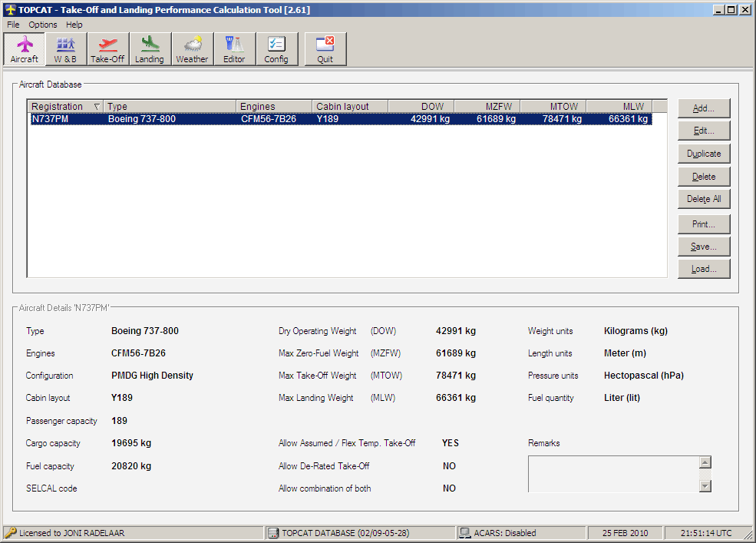756x543 pixels.
Task: Click the Load... button
Action: [x=704, y=269]
